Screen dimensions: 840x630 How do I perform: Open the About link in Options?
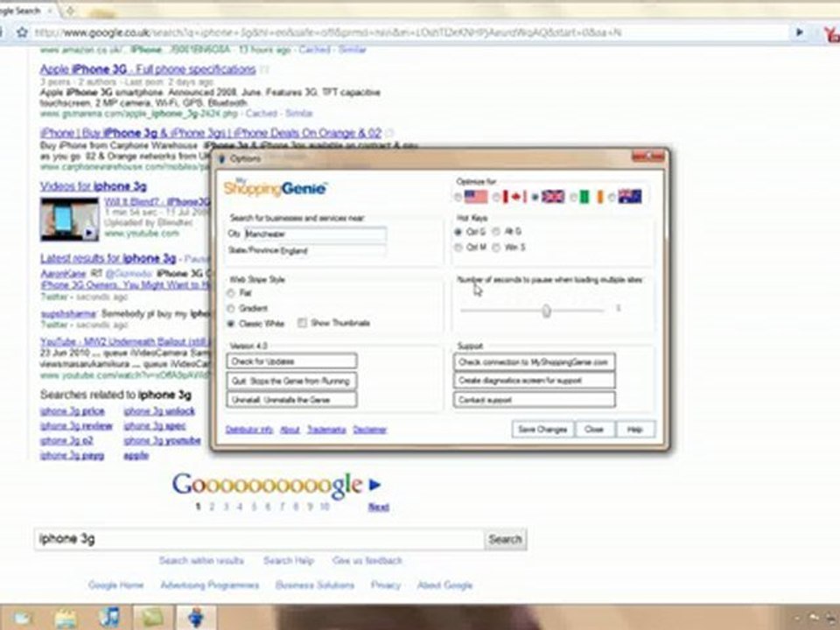click(x=290, y=430)
